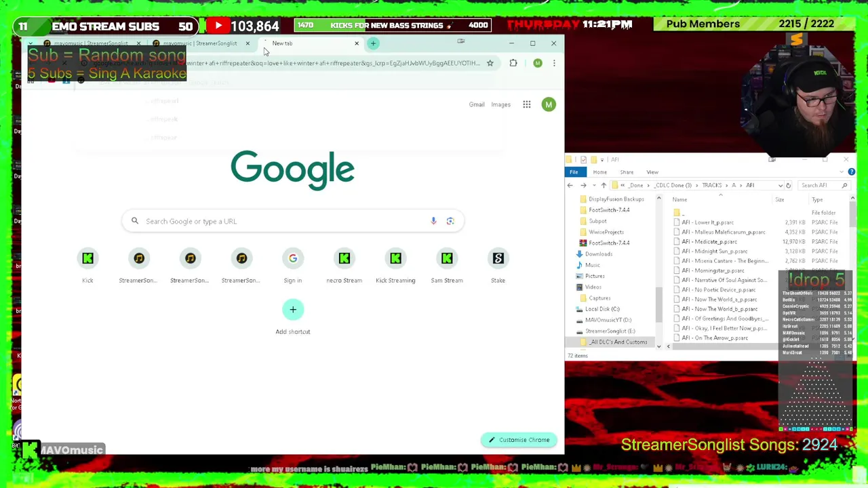Open the Chrome three-dot menu
The image size is (868, 488).
click(554, 63)
